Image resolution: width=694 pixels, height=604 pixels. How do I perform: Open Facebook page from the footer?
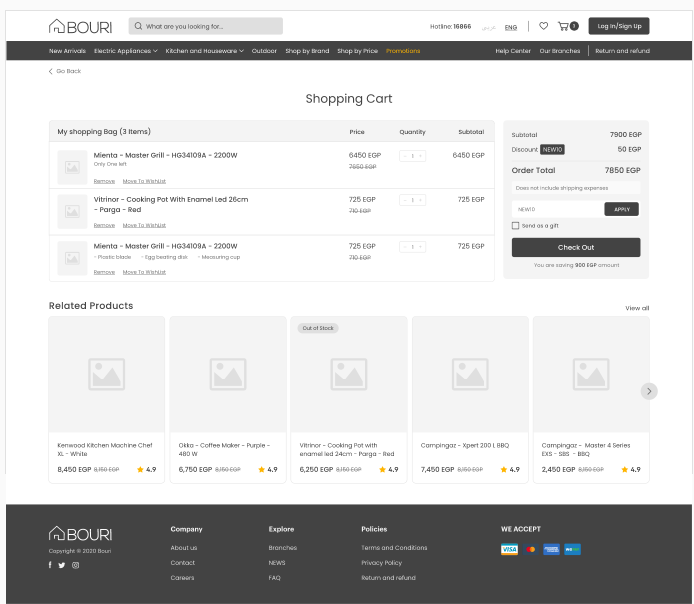(x=50, y=565)
